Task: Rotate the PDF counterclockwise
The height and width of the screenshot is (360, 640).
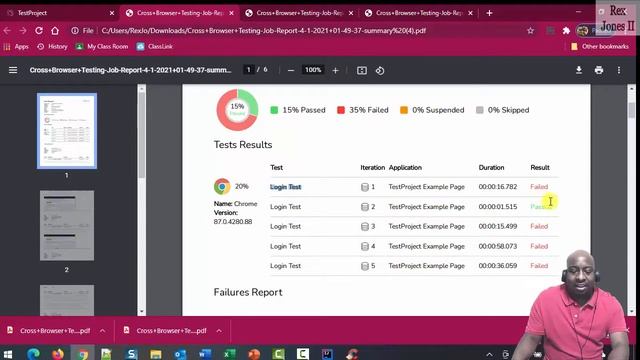Action: [x=380, y=71]
